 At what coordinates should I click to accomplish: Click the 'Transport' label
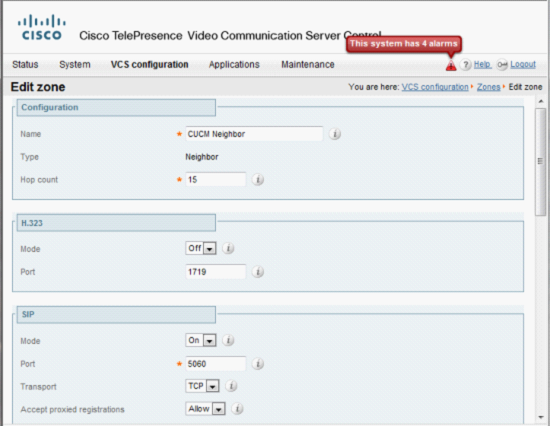point(38,387)
